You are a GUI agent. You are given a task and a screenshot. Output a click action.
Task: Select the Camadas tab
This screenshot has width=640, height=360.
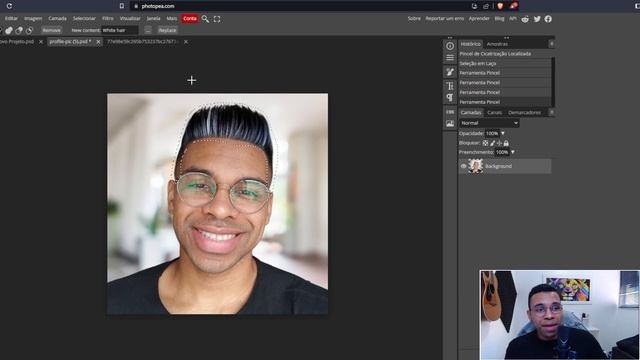pos(471,112)
